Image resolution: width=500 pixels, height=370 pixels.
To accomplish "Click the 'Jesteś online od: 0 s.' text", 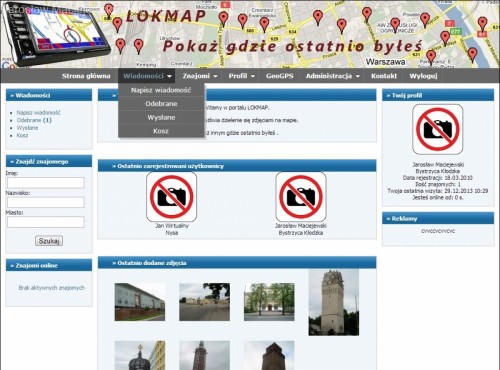I will click(438, 197).
